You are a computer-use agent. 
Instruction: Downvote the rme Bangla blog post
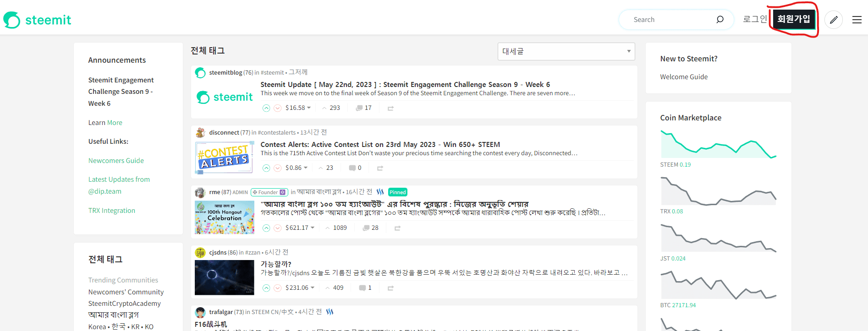click(x=278, y=228)
